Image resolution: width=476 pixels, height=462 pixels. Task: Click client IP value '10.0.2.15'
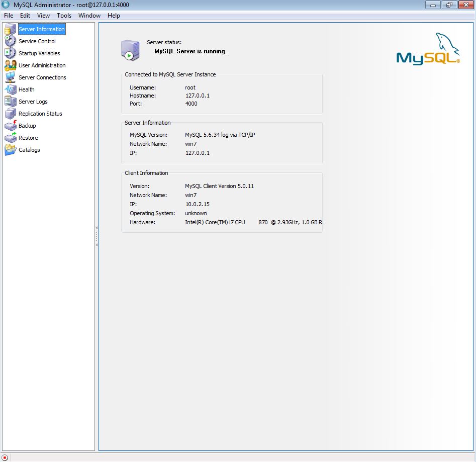[198, 204]
